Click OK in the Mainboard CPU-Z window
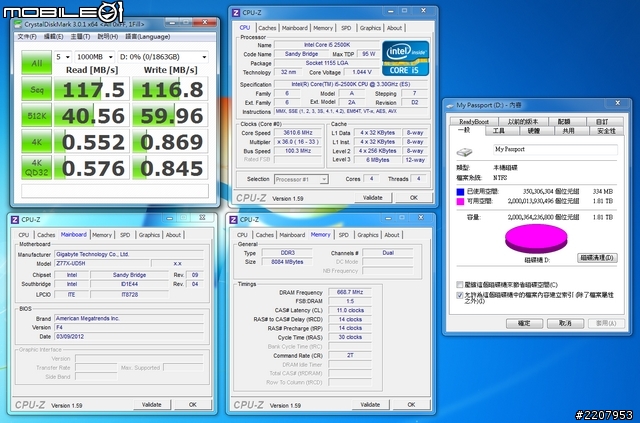This screenshot has width=640, height=423. 193,405
